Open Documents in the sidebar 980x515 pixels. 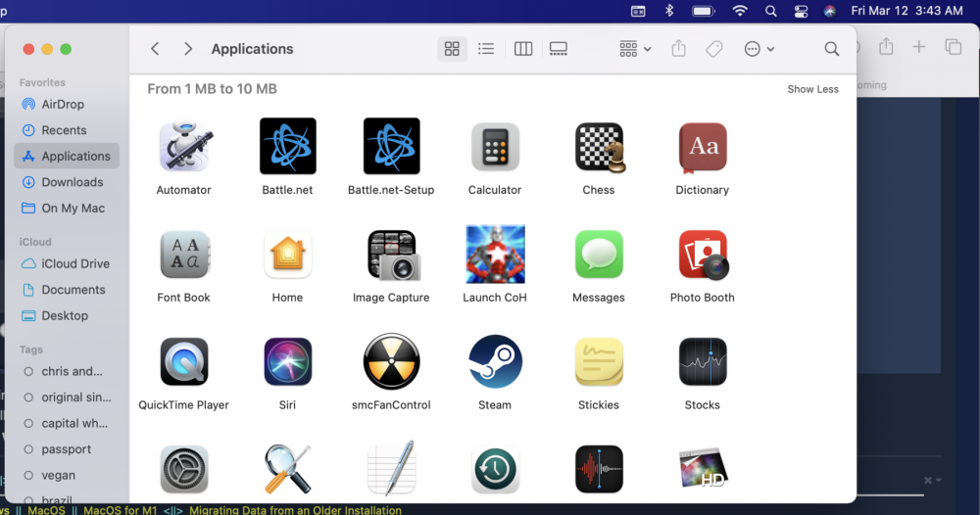pyautogui.click(x=67, y=290)
